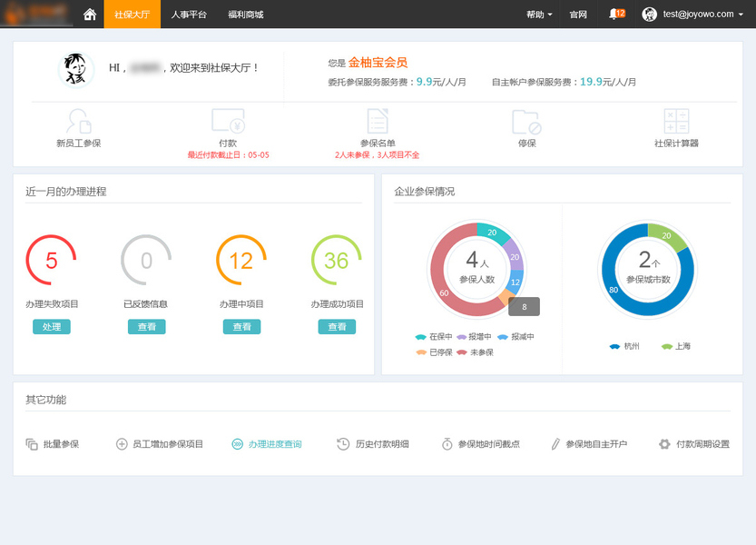756x545 pixels.
Task: Click the red 未参保 legend swatch
Action: click(462, 352)
